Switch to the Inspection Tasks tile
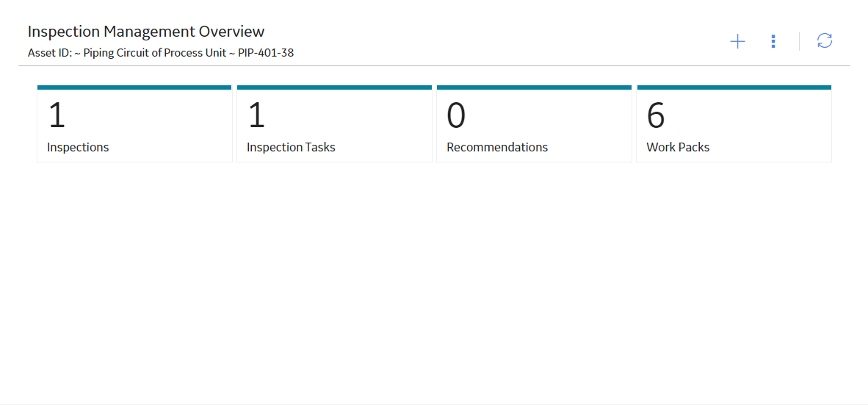 tap(334, 123)
